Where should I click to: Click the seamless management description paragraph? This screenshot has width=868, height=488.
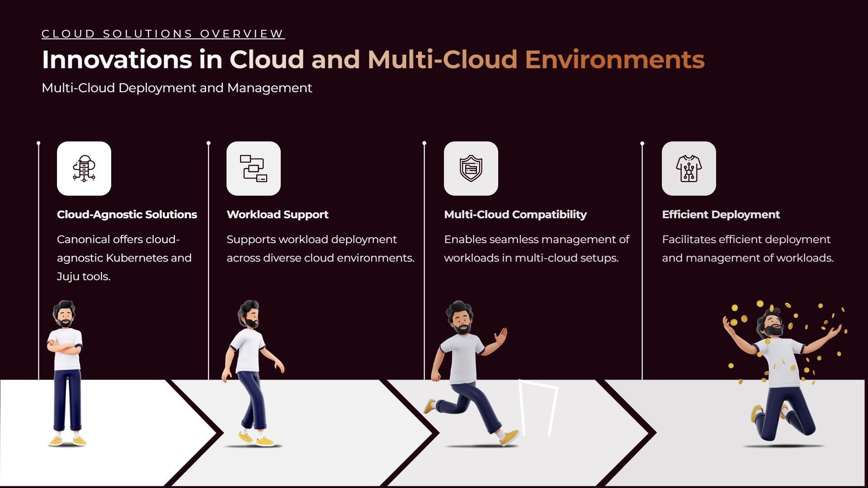coord(537,249)
